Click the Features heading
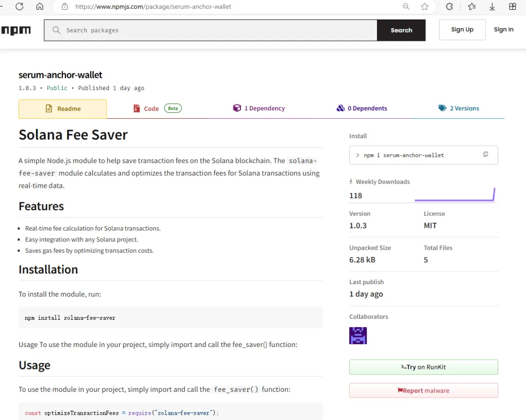The height and width of the screenshot is (420, 526). point(41,206)
